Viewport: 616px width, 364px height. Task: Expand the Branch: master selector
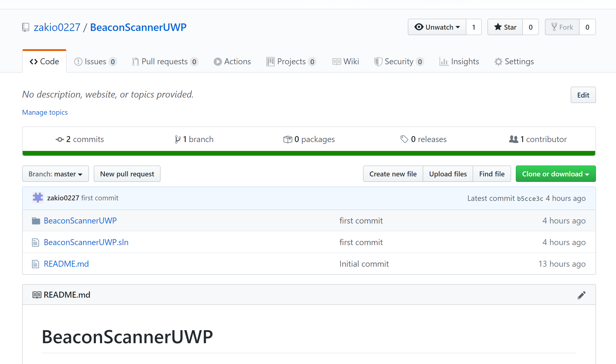(55, 174)
